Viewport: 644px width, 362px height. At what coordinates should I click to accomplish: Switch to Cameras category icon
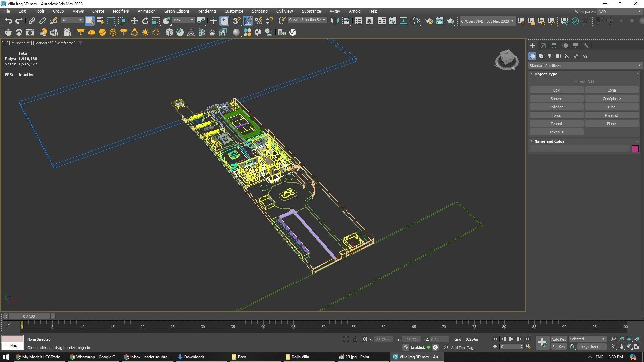[x=558, y=56]
